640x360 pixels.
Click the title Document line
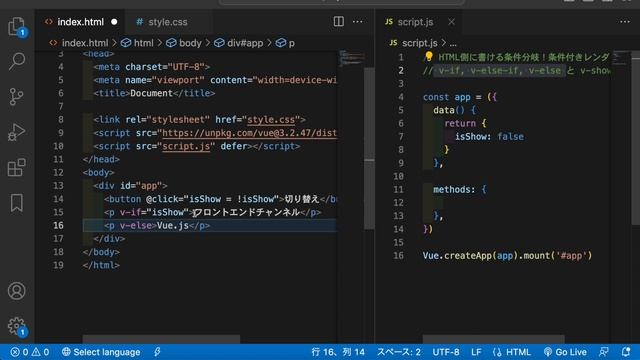coord(154,93)
